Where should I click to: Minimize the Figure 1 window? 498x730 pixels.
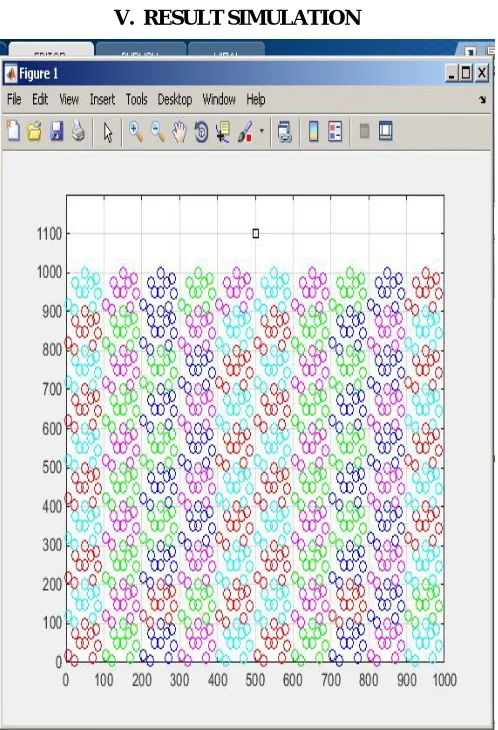tap(451, 73)
